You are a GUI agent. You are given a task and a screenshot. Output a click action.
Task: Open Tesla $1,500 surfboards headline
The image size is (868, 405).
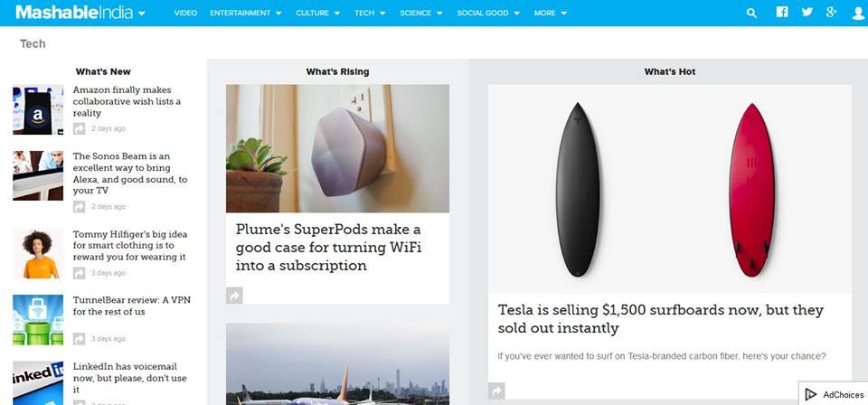coord(660,319)
